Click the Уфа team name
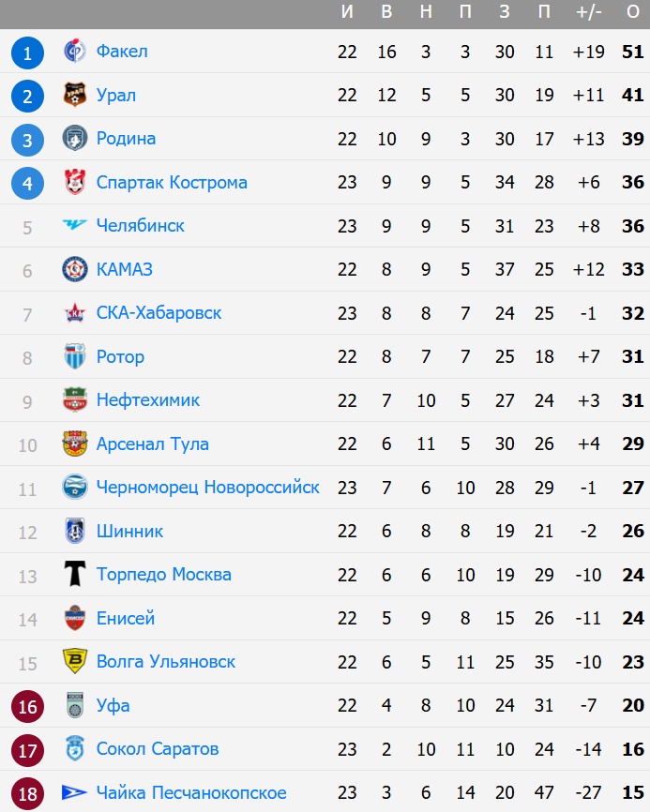Viewport: 650px width, 812px height. point(113,705)
